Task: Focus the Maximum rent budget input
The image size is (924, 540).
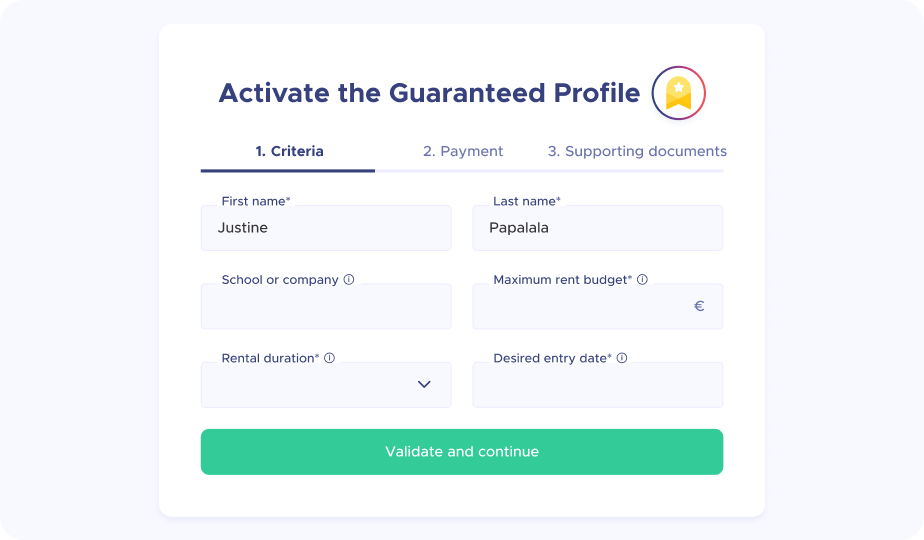Action: click(x=580, y=307)
